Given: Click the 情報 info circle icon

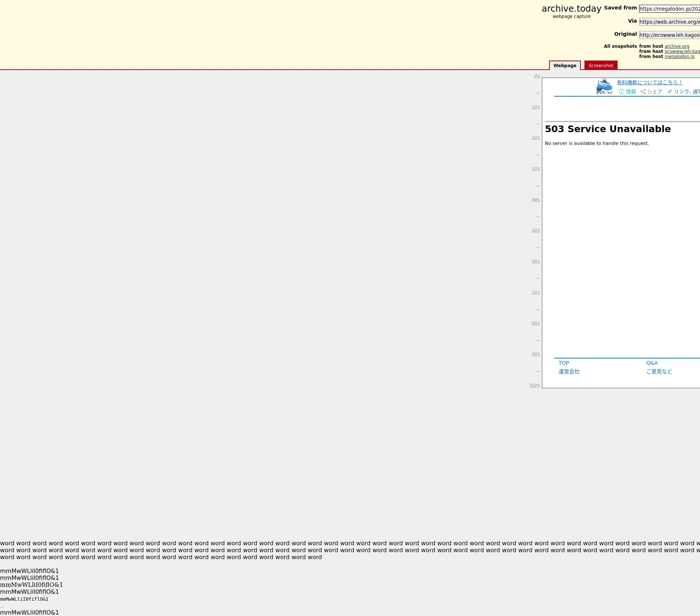Looking at the screenshot, I should tap(622, 92).
